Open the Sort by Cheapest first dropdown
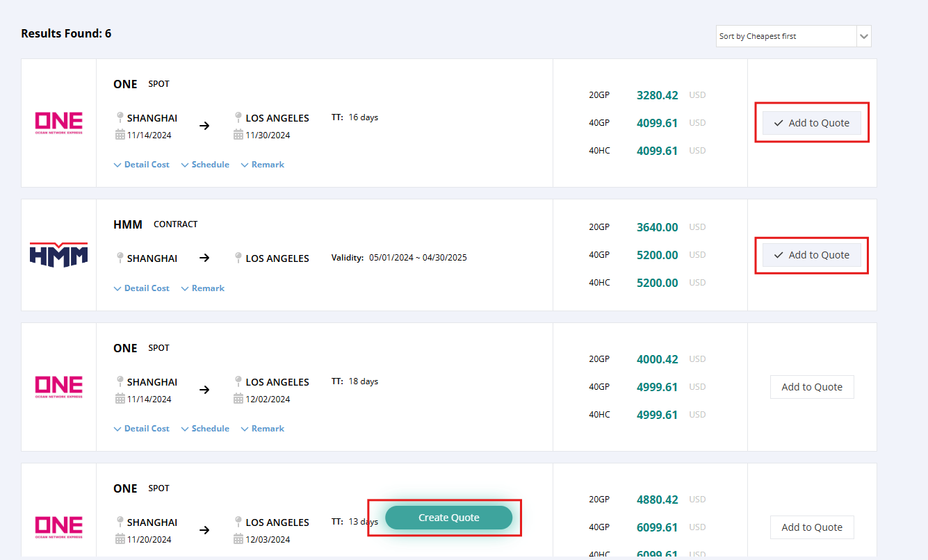Viewport: 928px width, 560px height. pos(792,35)
